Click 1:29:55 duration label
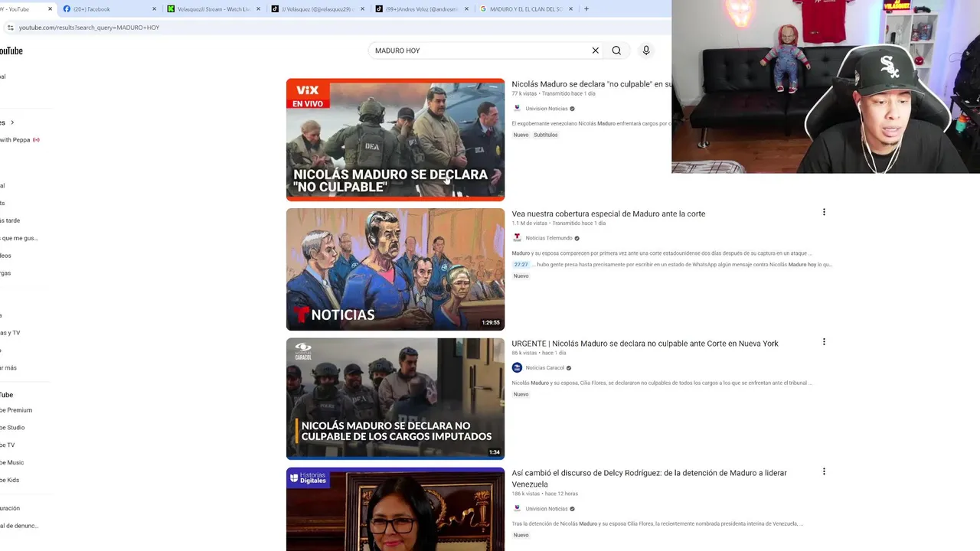The image size is (980, 551). pyautogui.click(x=491, y=323)
